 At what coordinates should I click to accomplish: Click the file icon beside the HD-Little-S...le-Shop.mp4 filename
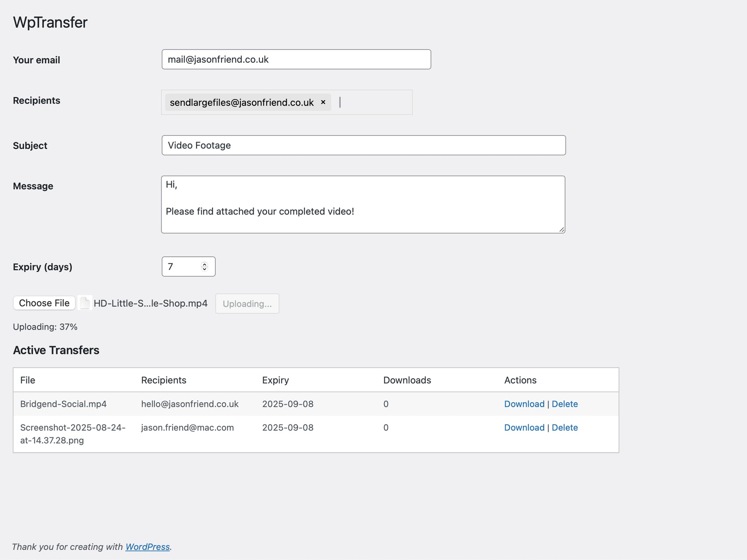(x=85, y=303)
